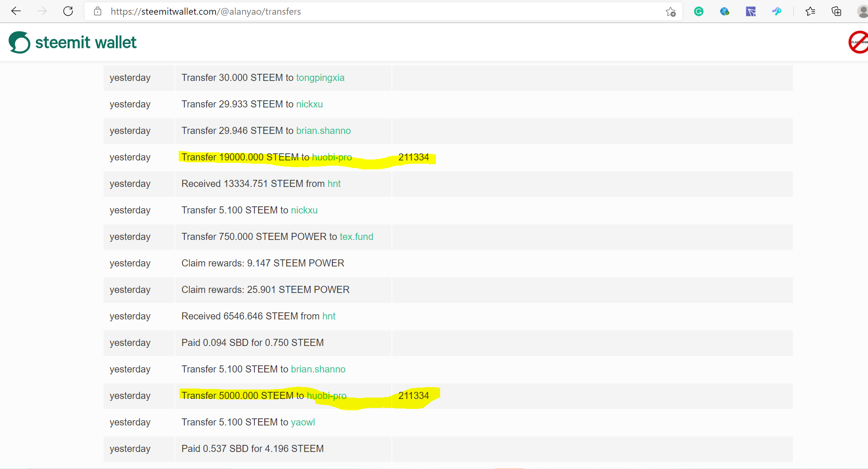This screenshot has width=868, height=469.
Task: Open the key-shaped extension icon
Action: (x=777, y=11)
